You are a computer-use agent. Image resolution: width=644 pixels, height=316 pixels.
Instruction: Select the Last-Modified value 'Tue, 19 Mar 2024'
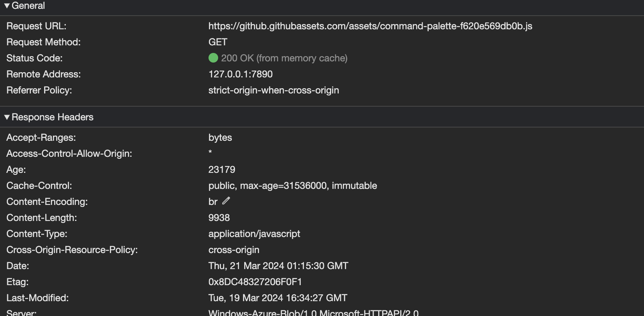[x=246, y=298]
